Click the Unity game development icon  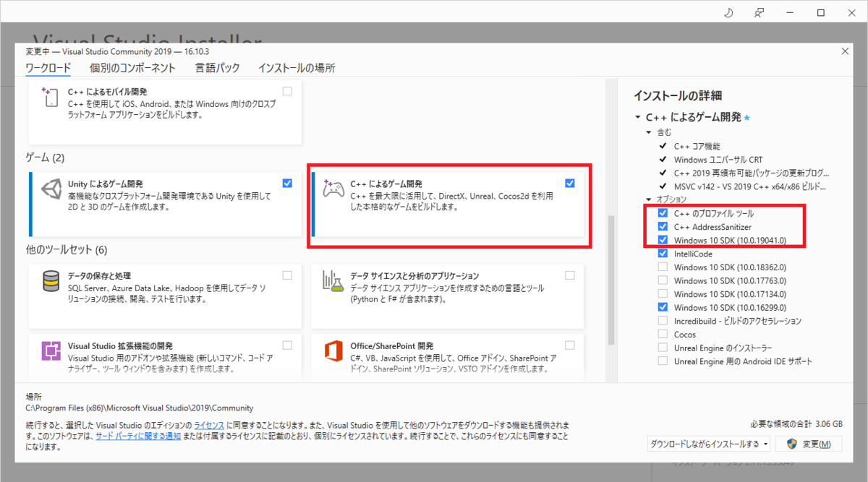click(x=51, y=191)
